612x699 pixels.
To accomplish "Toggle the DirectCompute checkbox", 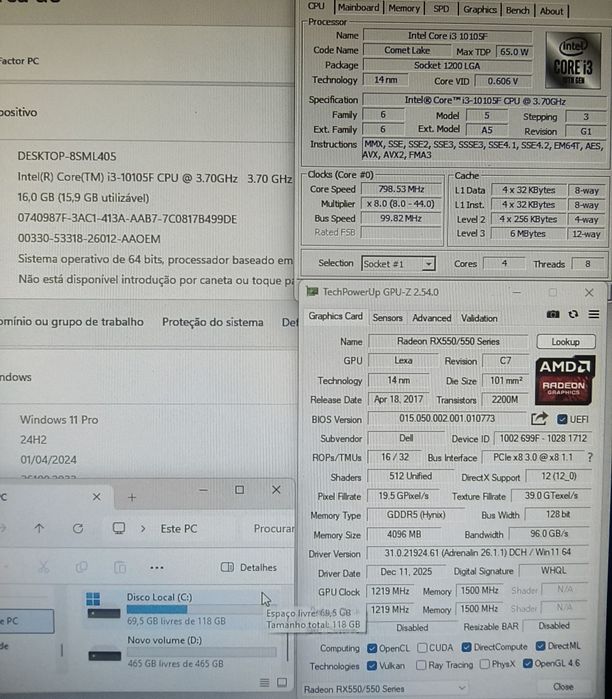I will (467, 647).
